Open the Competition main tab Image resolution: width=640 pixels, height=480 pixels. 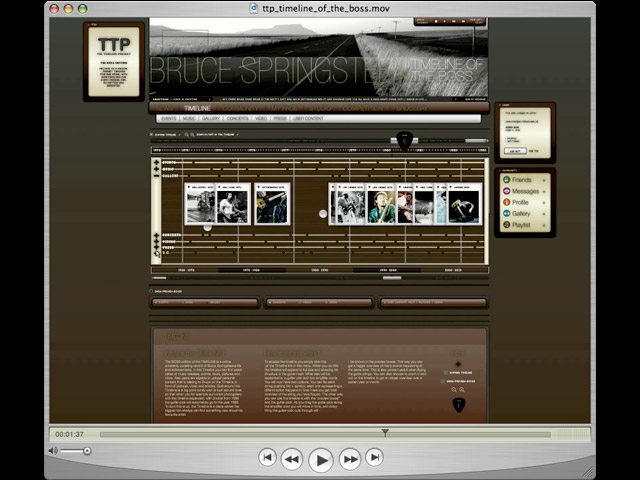(363, 108)
